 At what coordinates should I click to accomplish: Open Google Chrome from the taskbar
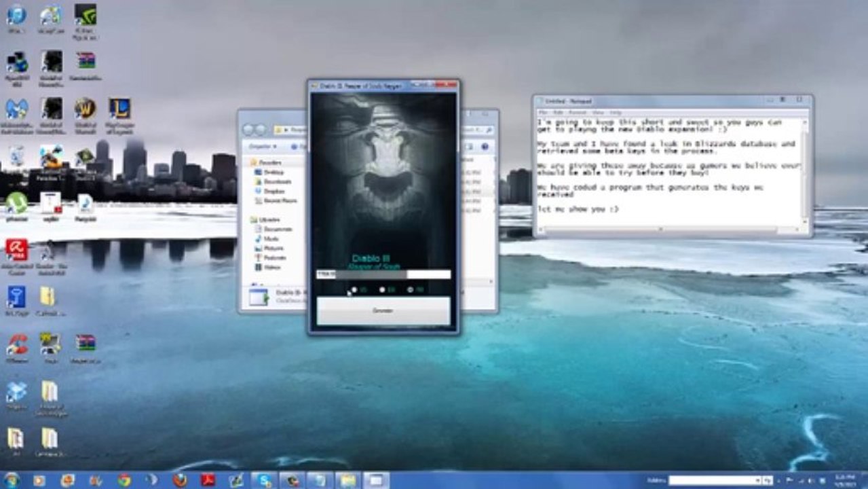click(x=124, y=480)
